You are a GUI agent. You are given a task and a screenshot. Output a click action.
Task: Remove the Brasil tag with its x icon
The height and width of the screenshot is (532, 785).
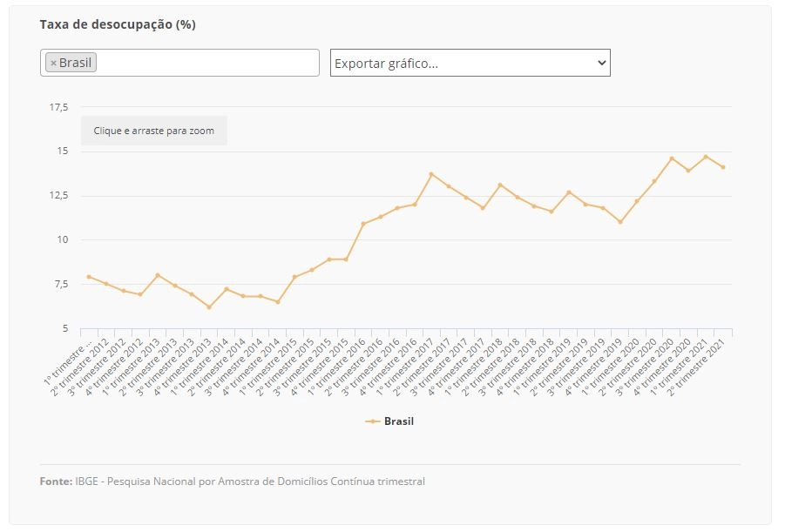tap(53, 63)
